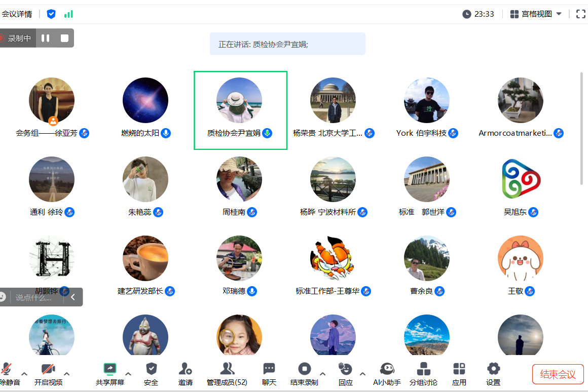Open the 聊天 chat panel
The image size is (588, 392).
click(269, 373)
